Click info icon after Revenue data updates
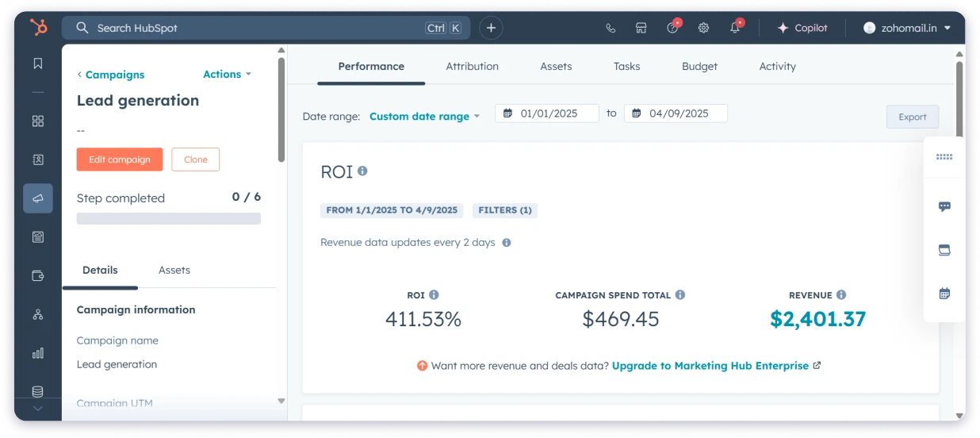Viewport: 980px width, 438px height. tap(507, 243)
